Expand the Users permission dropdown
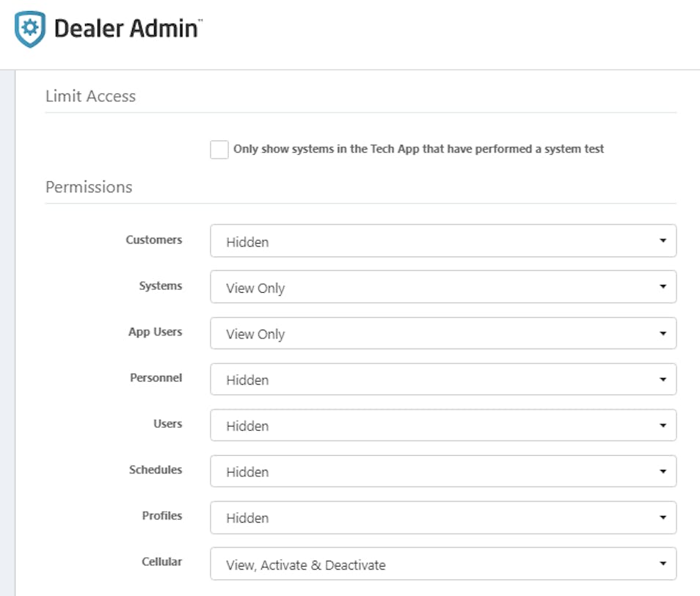 click(443, 425)
